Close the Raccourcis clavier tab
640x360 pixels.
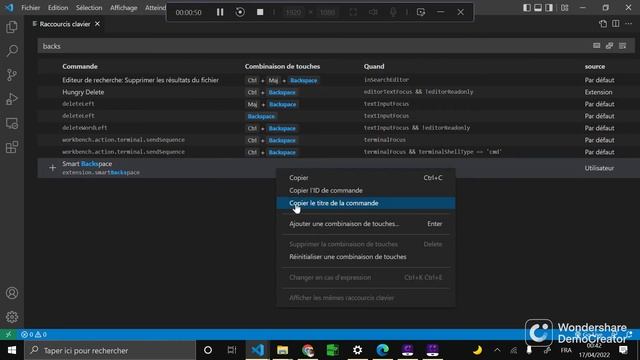coord(97,24)
